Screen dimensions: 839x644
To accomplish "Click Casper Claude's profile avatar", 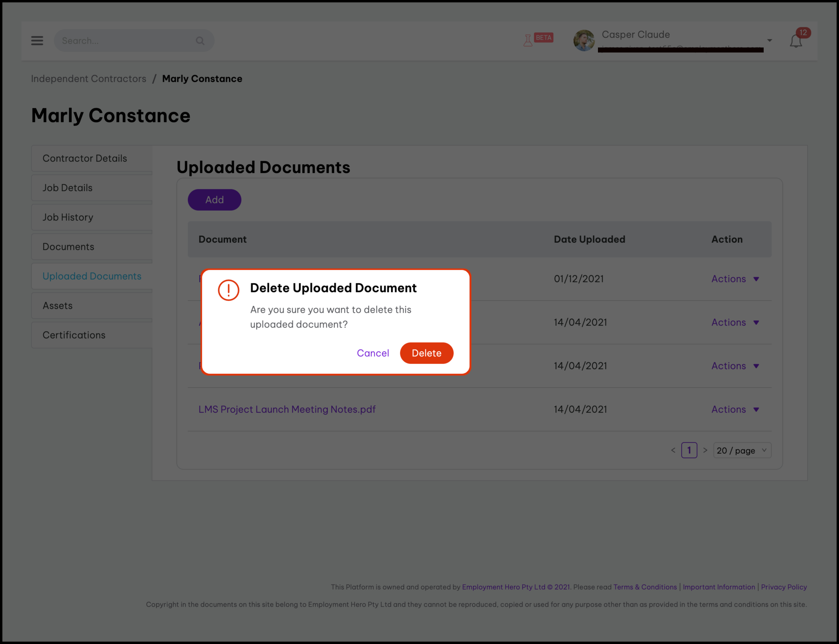I will pyautogui.click(x=584, y=40).
